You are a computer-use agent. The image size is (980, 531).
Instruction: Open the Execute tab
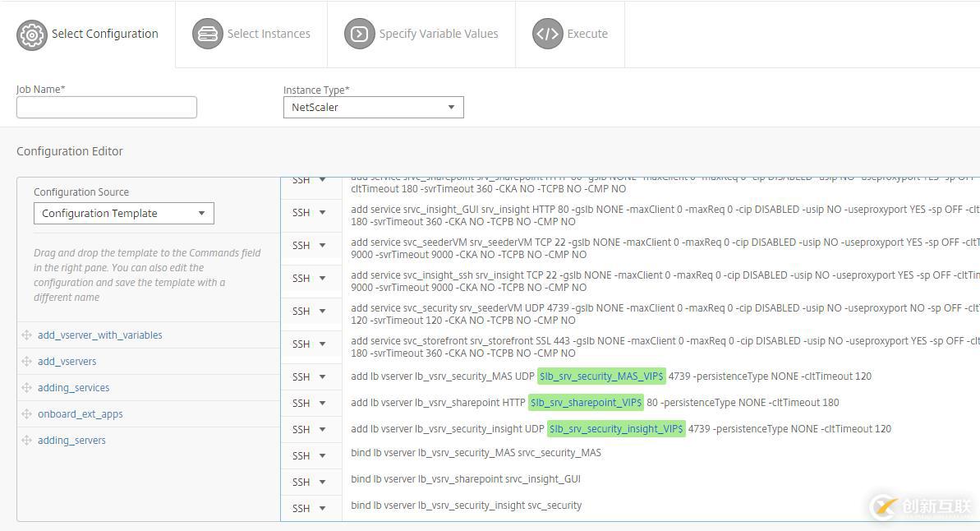click(x=570, y=35)
